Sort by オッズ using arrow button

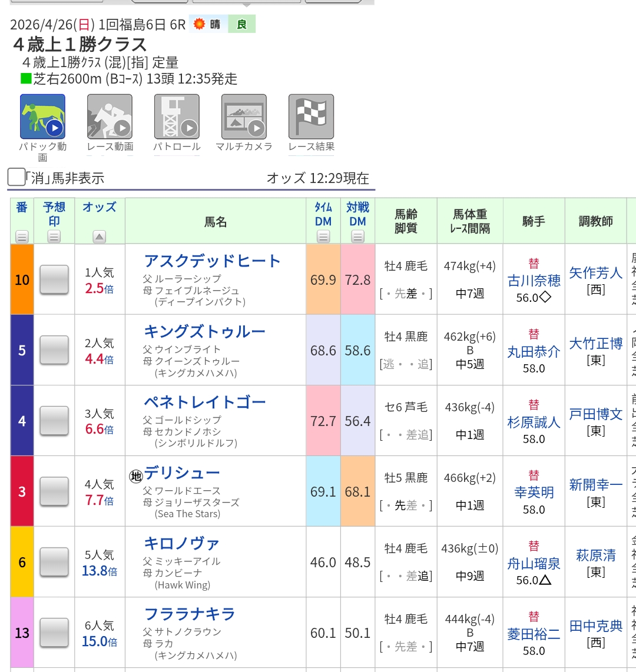[100, 237]
